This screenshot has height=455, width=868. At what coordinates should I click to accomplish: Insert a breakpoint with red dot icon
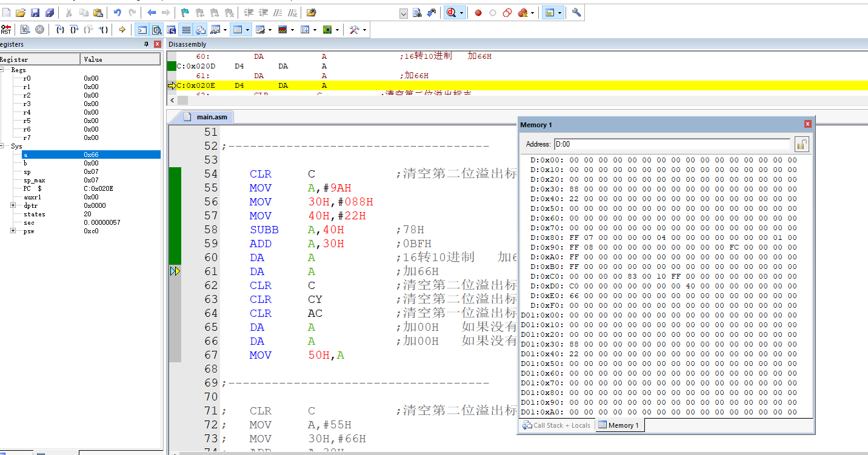[478, 13]
